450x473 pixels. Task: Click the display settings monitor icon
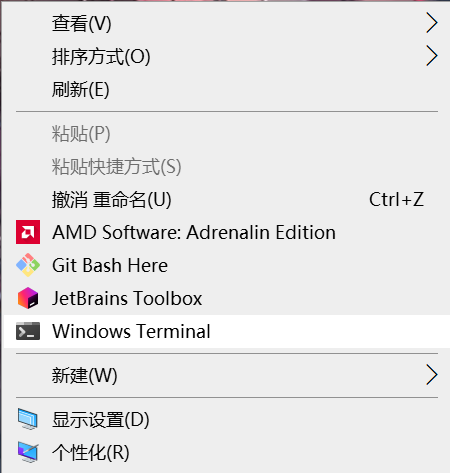tap(28, 419)
